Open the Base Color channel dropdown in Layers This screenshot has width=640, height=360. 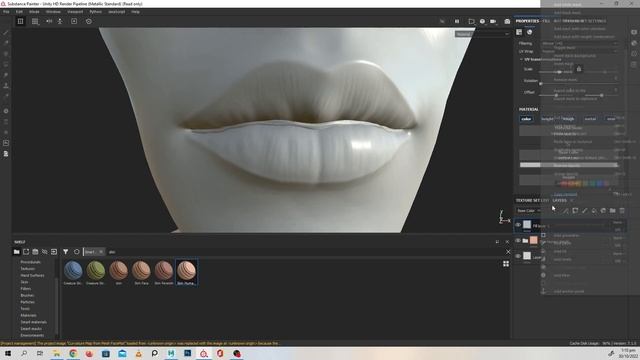pos(528,211)
